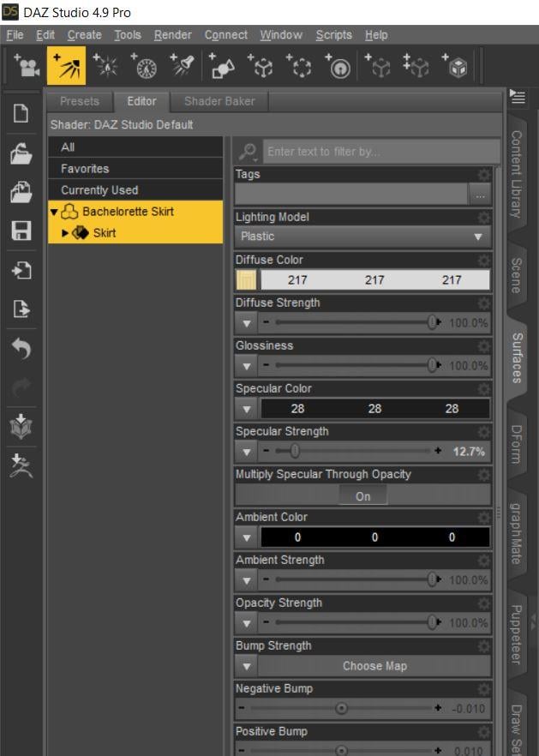Click the Merge file icon in sidebar

[21, 192]
